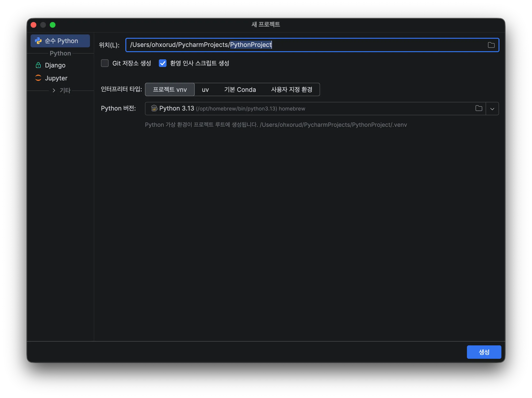Screen dimensions: 532x398
Task: Enable the Git 저장소 생성 checkbox
Action: 105,63
